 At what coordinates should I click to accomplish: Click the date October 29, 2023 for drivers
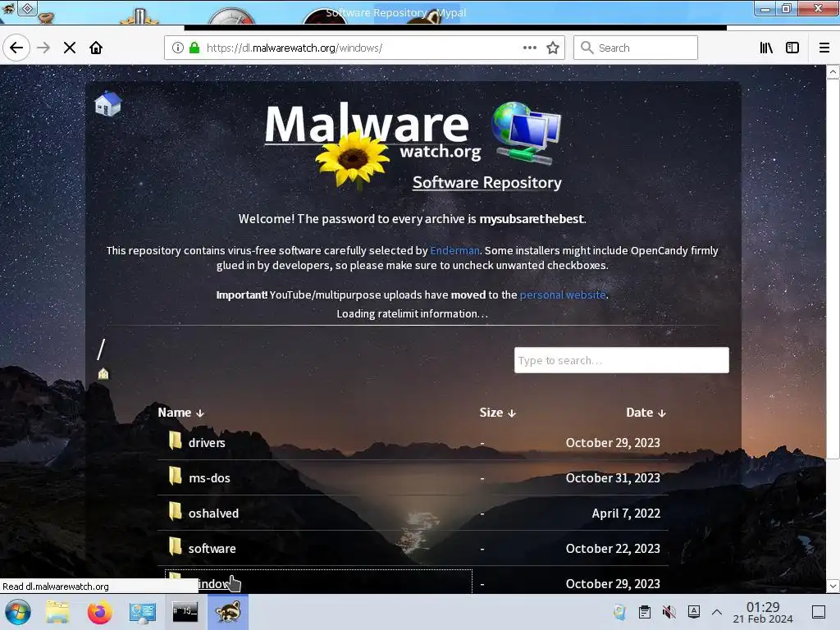613,442
